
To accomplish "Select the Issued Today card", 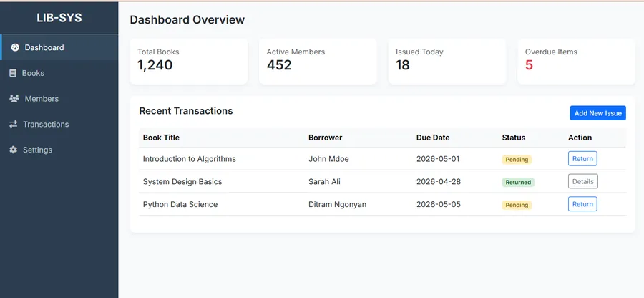I will [x=447, y=62].
